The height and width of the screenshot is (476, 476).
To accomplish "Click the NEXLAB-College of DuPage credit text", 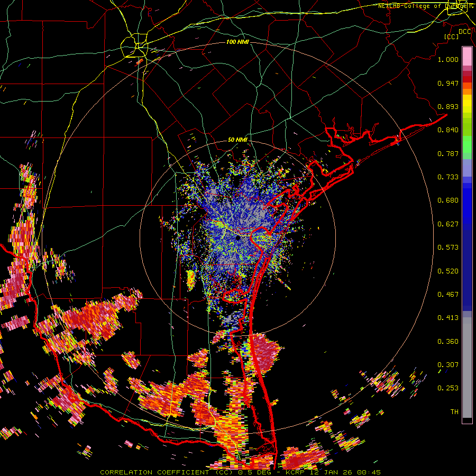I will 425,6.
